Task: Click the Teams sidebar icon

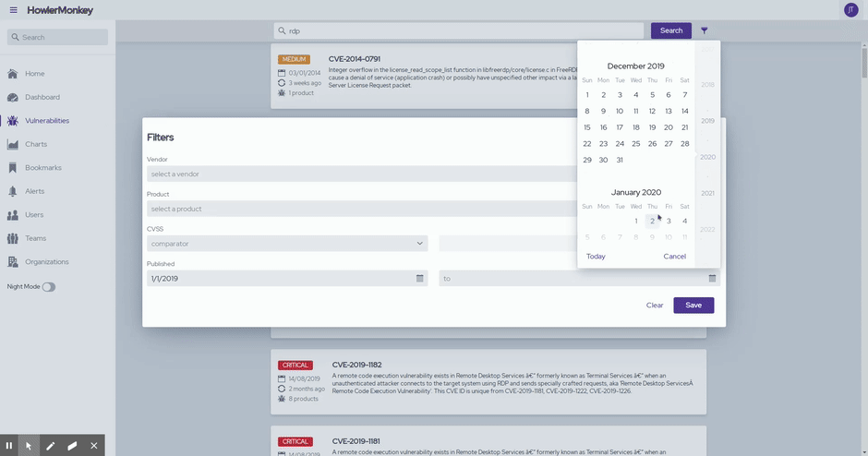Action: 13,238
